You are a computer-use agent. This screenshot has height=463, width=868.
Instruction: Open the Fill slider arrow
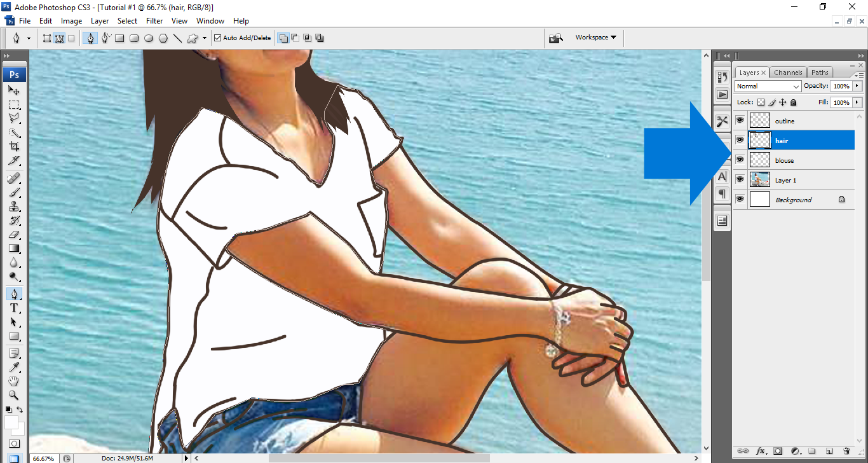click(857, 102)
